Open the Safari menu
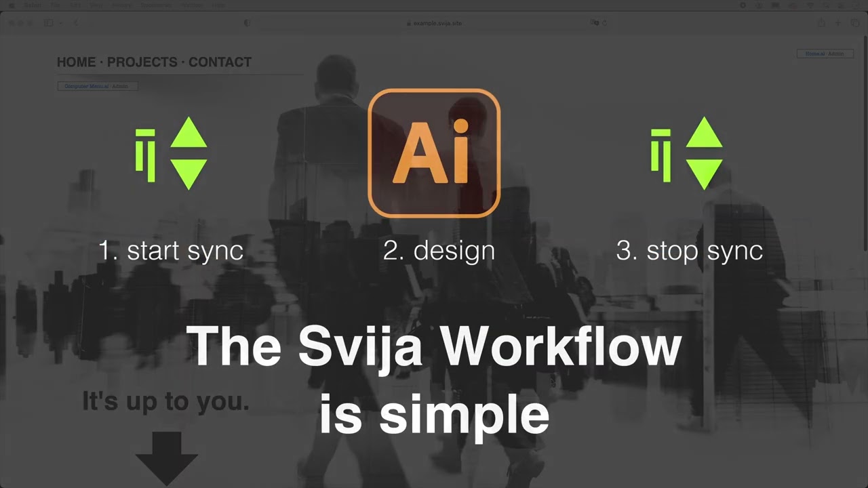This screenshot has height=488, width=868. (x=33, y=5)
